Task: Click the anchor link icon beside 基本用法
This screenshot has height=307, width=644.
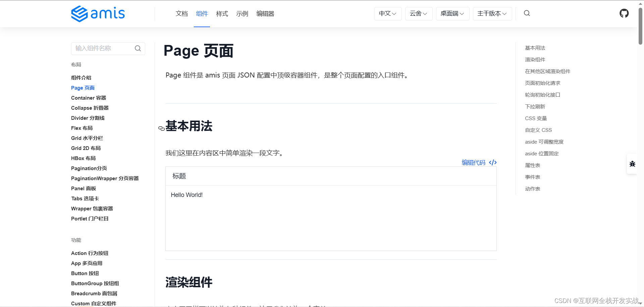Action: click(161, 129)
